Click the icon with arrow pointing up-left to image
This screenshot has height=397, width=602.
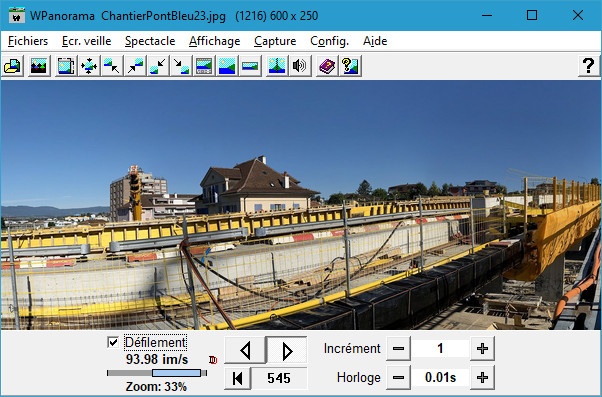point(112,66)
